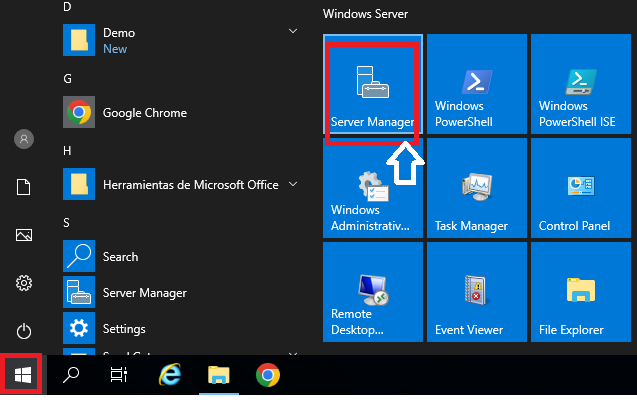Screen dimensions: 637x400
Task: Open the Event Viewer tile
Action: pos(477,292)
